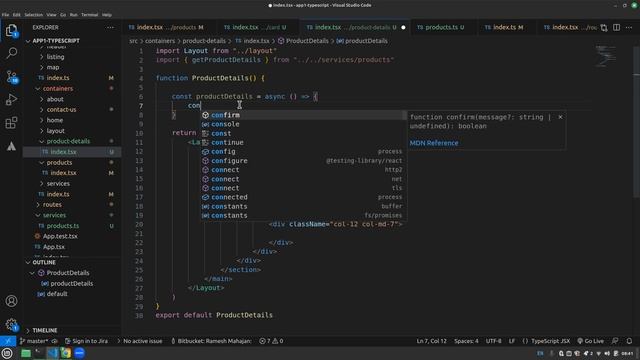Click Sign in to Jira

[86, 341]
